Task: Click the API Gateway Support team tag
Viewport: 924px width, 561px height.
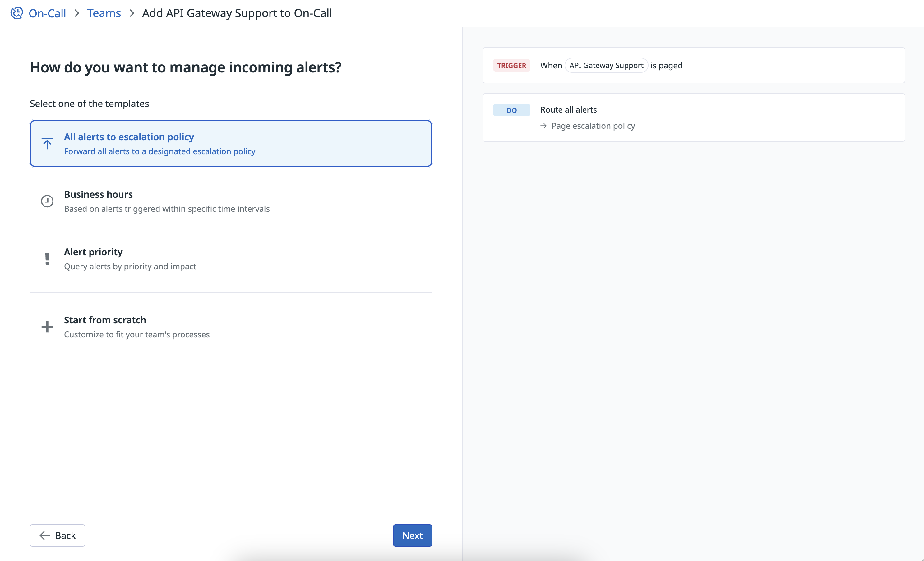Action: (606, 66)
